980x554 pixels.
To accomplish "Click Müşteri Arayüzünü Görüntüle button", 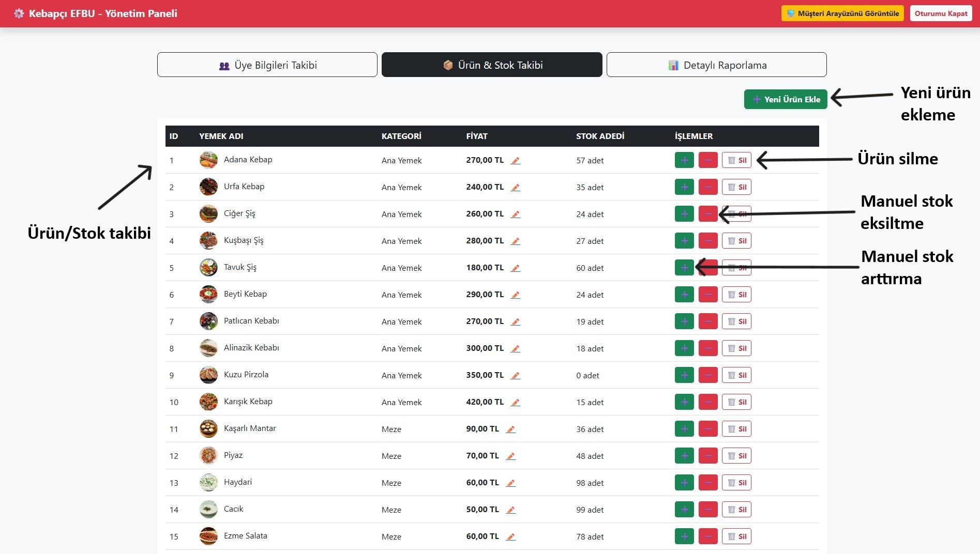I will click(x=842, y=13).
